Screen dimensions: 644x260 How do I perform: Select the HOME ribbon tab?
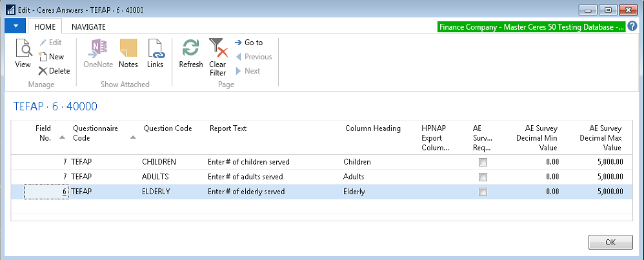tap(45, 26)
